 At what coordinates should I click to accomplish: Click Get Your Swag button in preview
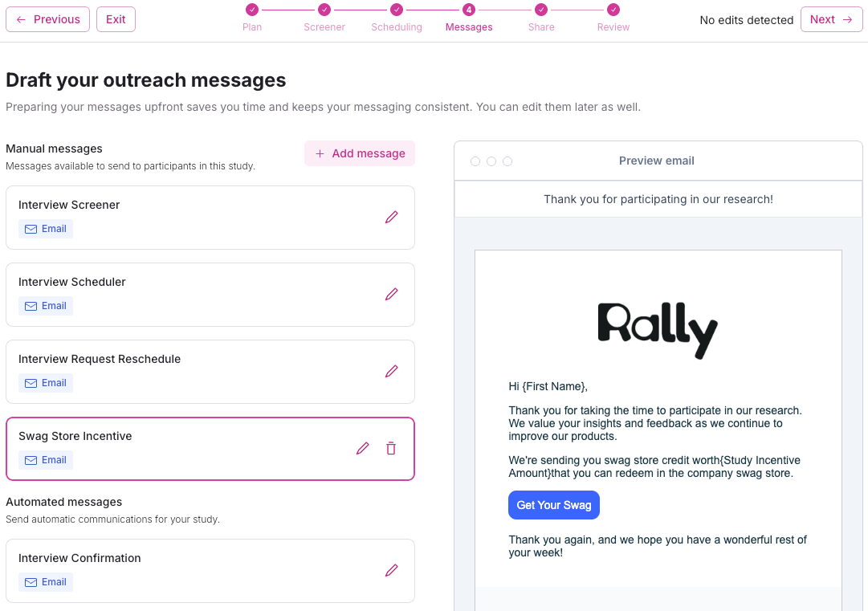(x=554, y=505)
